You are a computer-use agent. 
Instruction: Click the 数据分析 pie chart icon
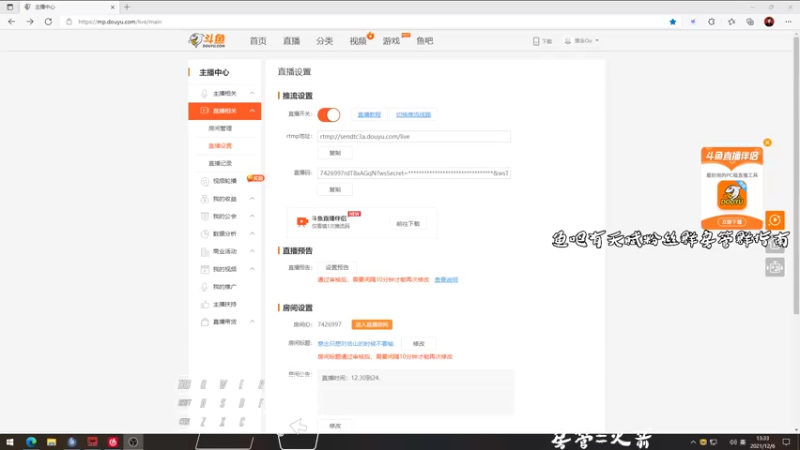pyautogui.click(x=205, y=234)
